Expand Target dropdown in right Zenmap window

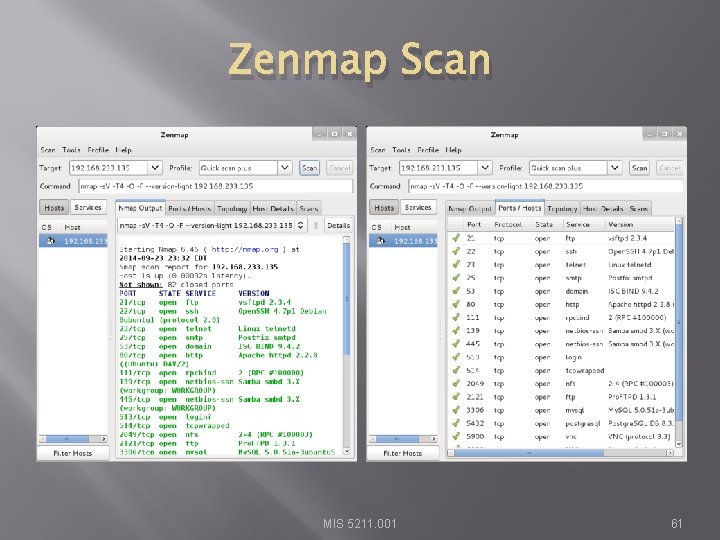point(485,168)
